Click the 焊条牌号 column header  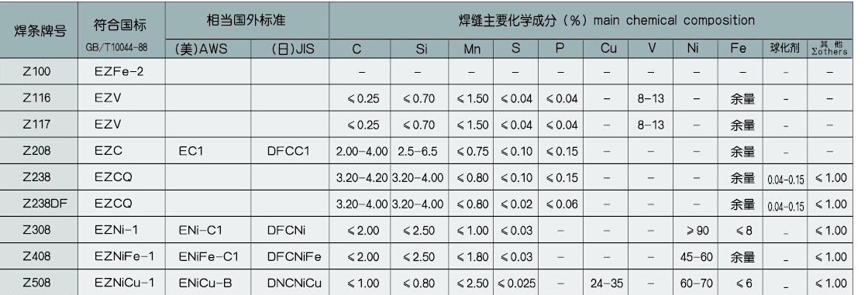[39, 30]
